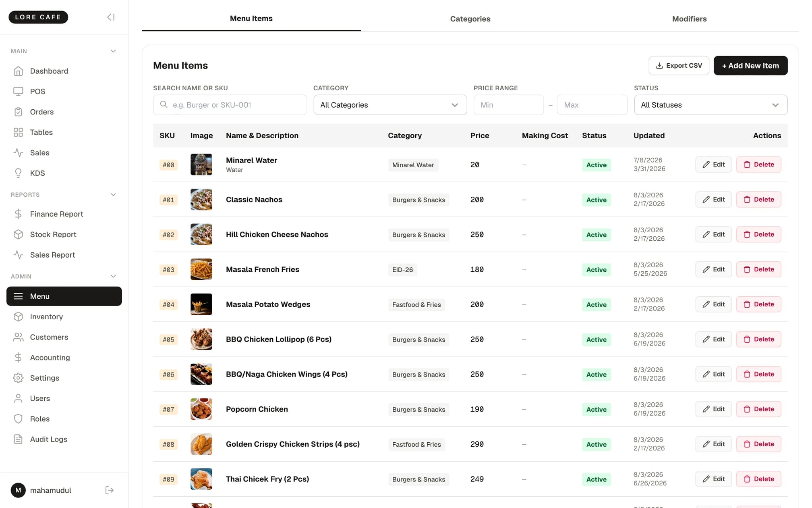The height and width of the screenshot is (508, 812).
Task: Click the Active status badge for Thai Chicek Fry
Action: tap(596, 479)
